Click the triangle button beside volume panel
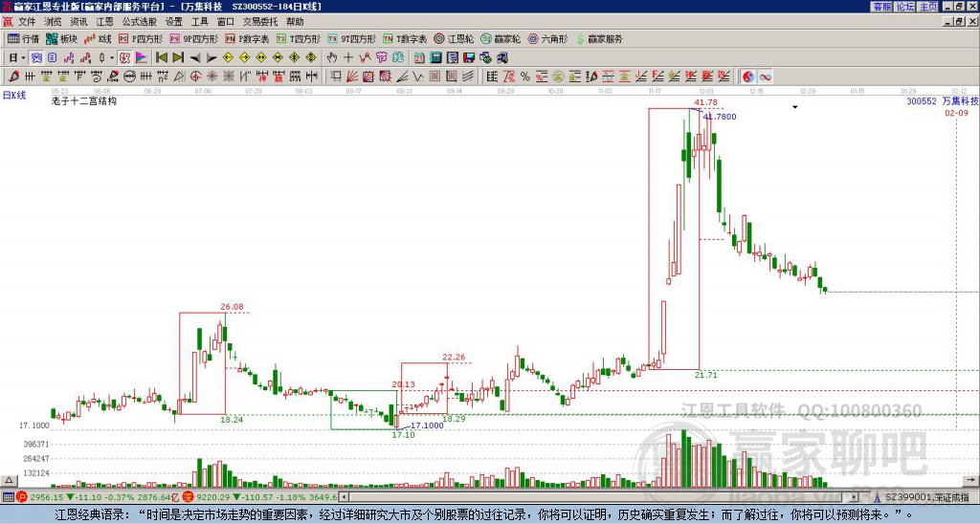The width and height of the screenshot is (980, 524). pyautogui.click(x=8, y=480)
